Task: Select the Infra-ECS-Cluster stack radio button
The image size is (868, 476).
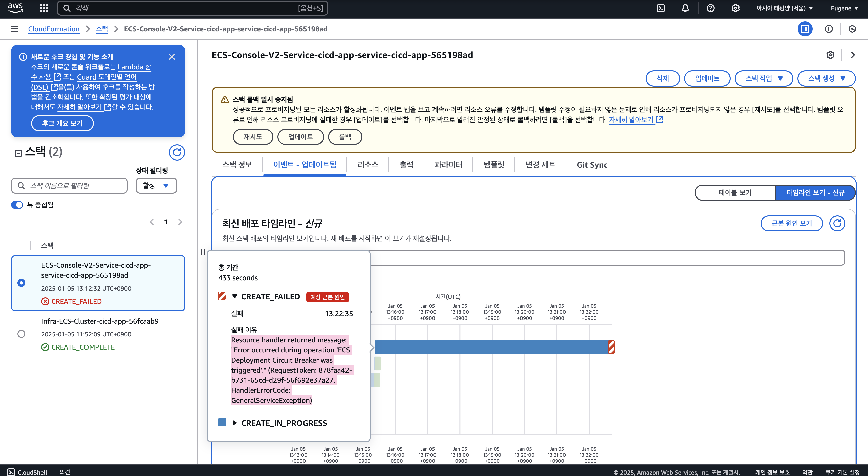Action: (x=21, y=334)
